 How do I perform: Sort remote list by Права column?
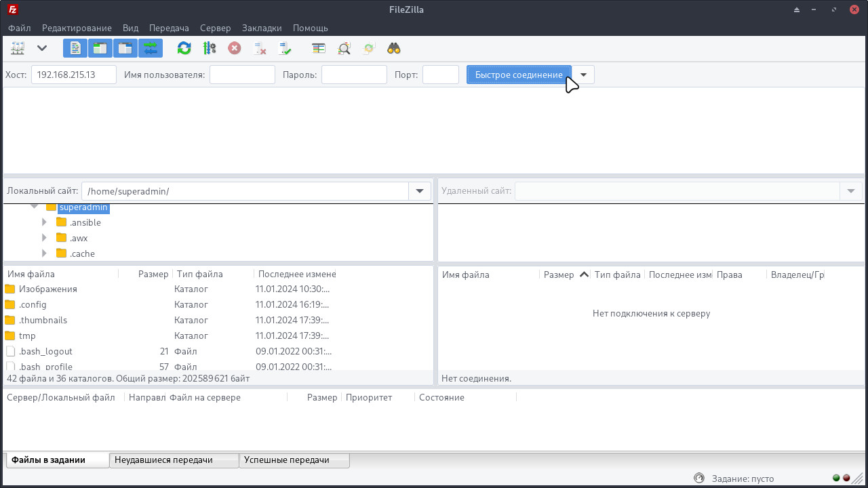(x=740, y=274)
